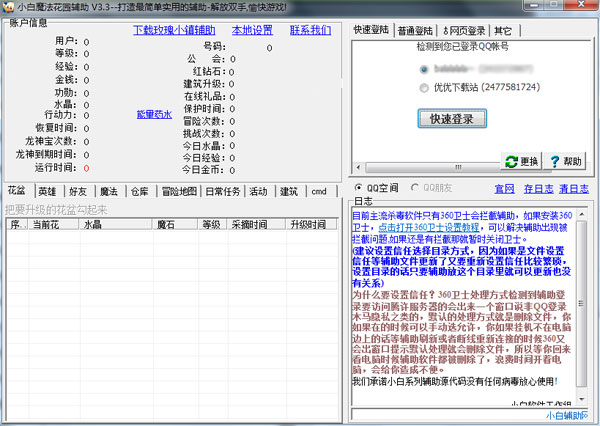
Task: Click the 水晶 column header
Action: click(x=116, y=224)
